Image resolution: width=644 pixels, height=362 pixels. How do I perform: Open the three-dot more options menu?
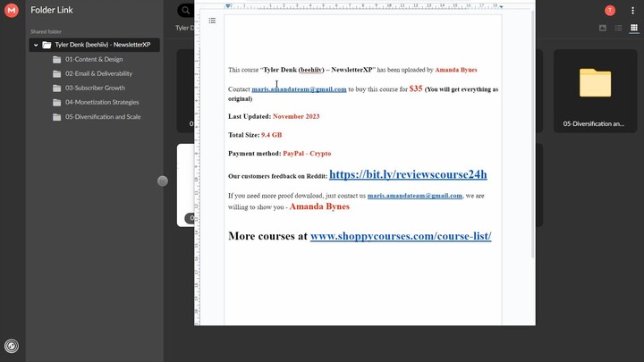tap(632, 11)
